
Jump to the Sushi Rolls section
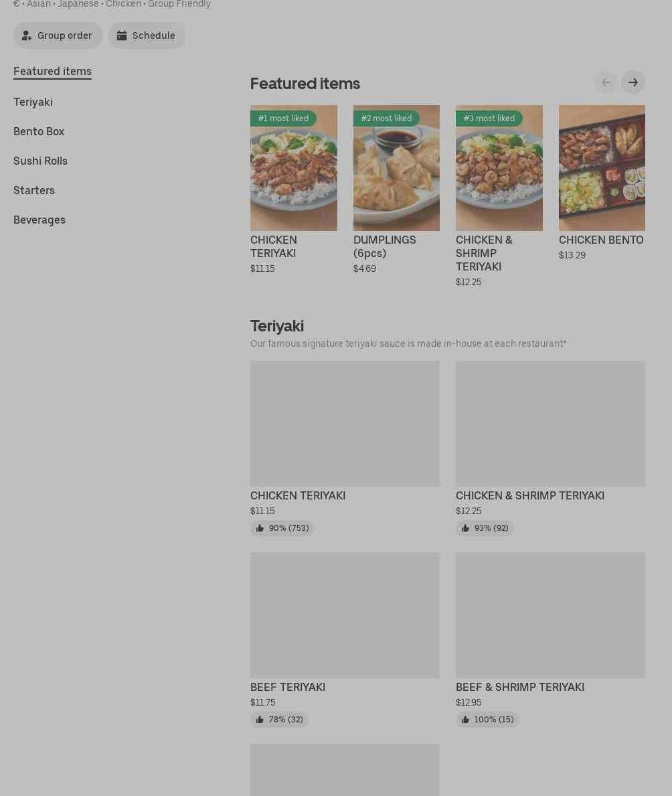(x=40, y=161)
